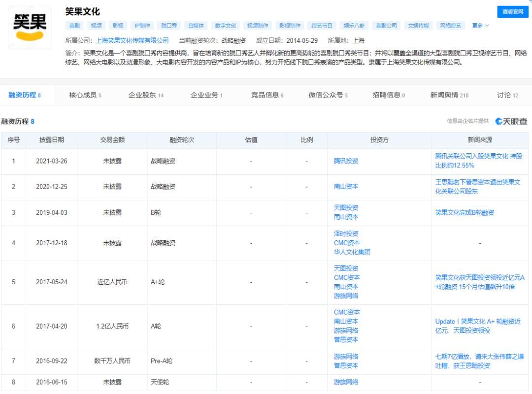Screen dimensions: 532x394
Task: Click the 微信公众号 tab
Action: [328, 95]
